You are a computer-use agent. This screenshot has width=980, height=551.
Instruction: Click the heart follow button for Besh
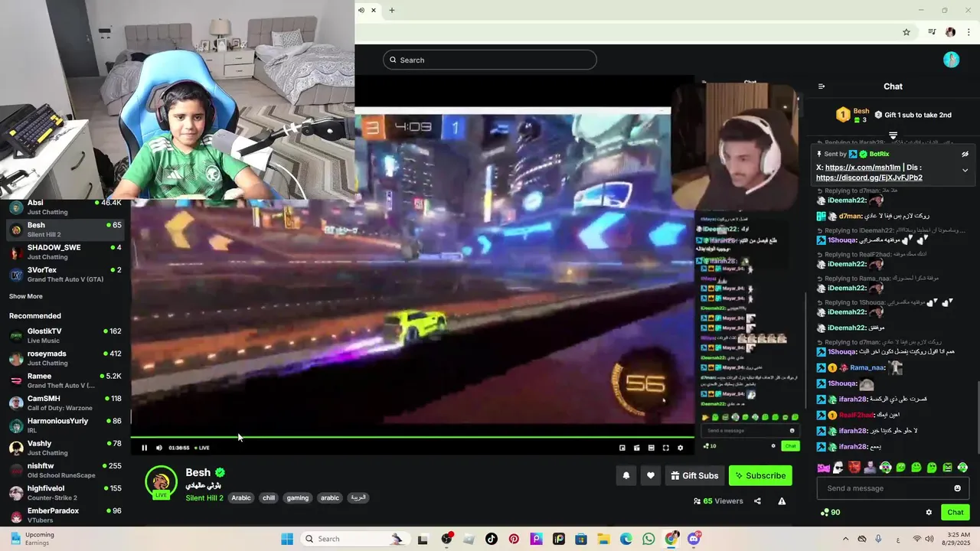tap(650, 475)
